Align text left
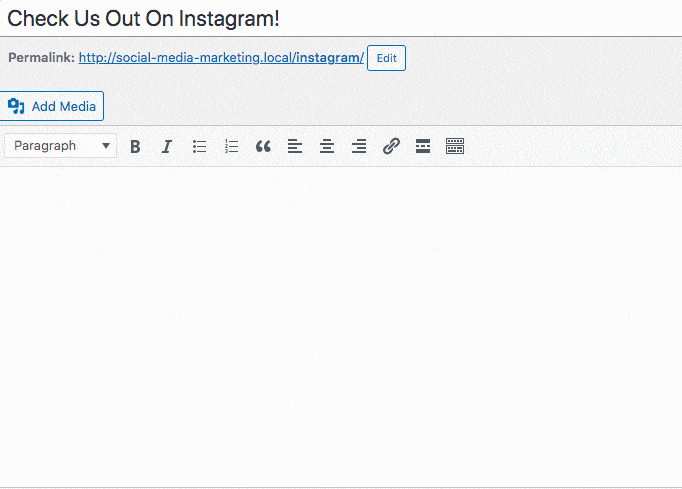682x489 pixels. [295, 146]
